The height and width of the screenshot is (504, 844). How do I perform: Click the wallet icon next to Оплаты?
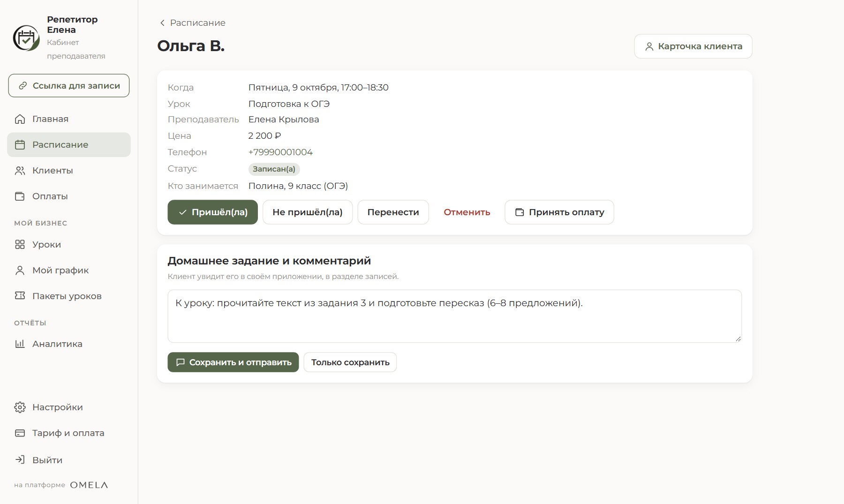(20, 196)
